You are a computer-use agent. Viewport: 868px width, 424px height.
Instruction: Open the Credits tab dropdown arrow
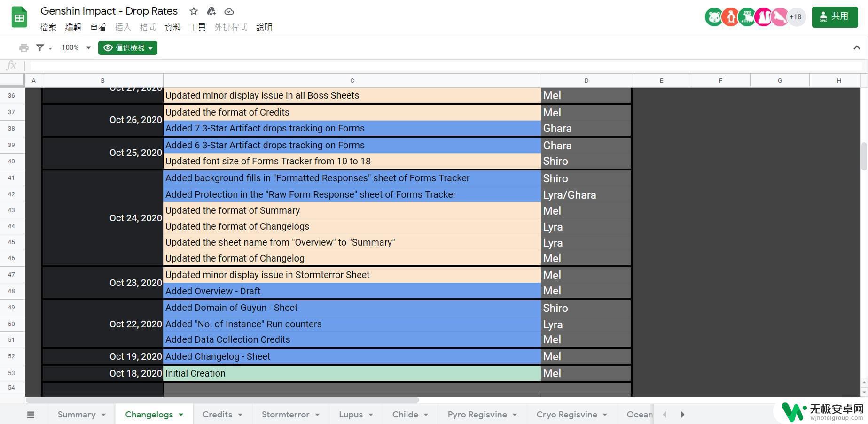[240, 415]
